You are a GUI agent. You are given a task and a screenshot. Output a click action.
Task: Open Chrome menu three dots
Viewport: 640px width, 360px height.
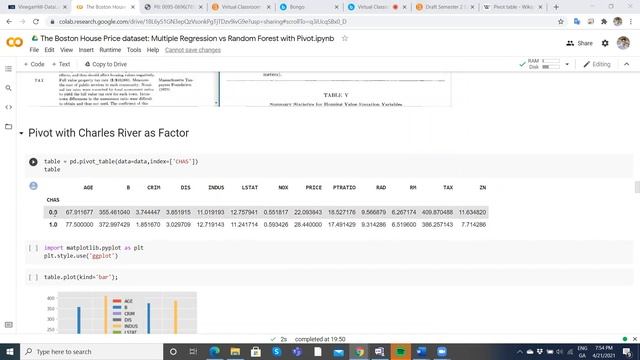tap(631, 22)
